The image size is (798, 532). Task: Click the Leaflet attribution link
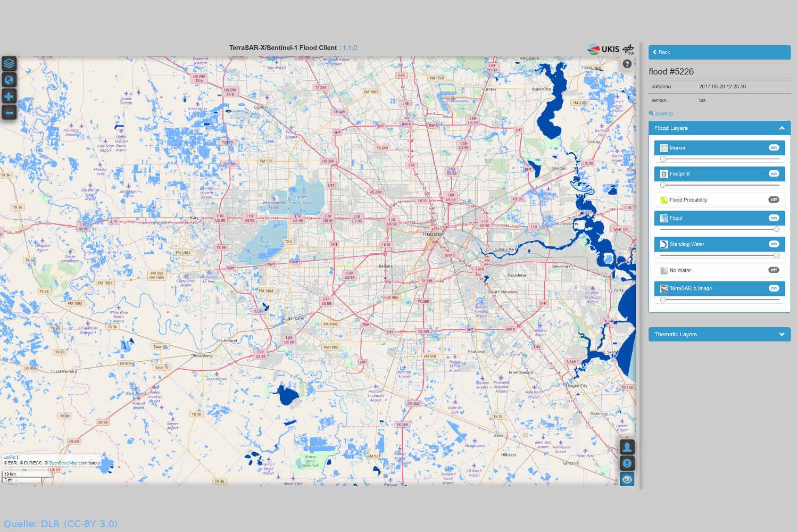pos(10,457)
